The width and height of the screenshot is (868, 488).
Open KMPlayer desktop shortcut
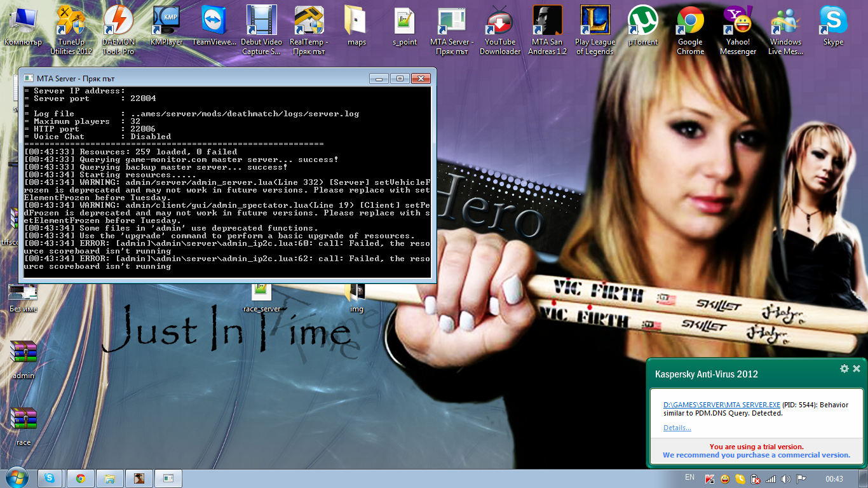[x=166, y=22]
